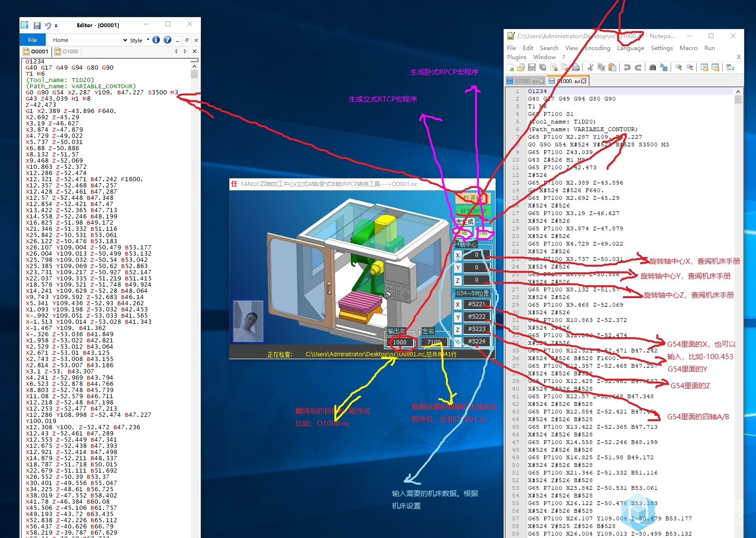Click Replace icon in Notepad++ toolbar

[663, 68]
